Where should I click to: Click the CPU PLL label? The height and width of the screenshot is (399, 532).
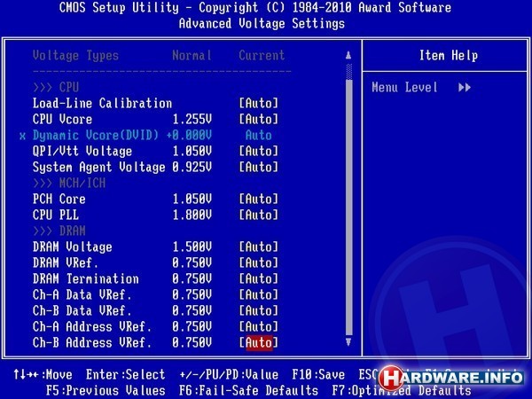click(56, 215)
